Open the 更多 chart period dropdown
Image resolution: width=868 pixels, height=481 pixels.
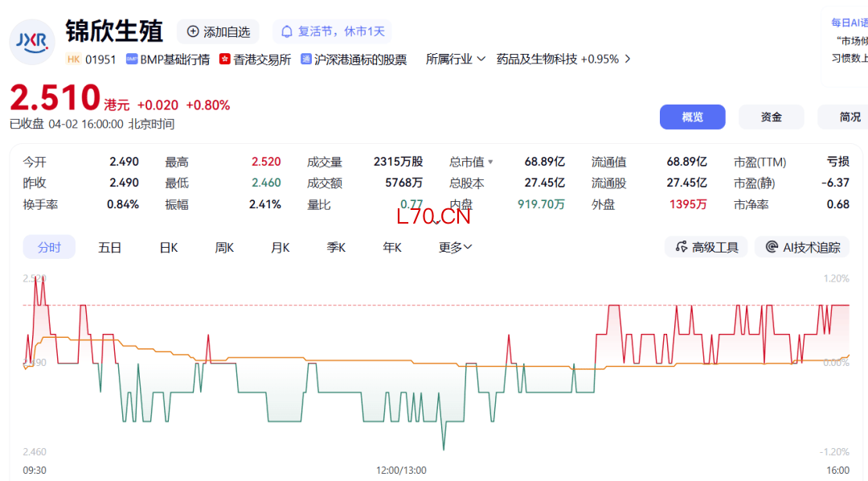point(455,247)
